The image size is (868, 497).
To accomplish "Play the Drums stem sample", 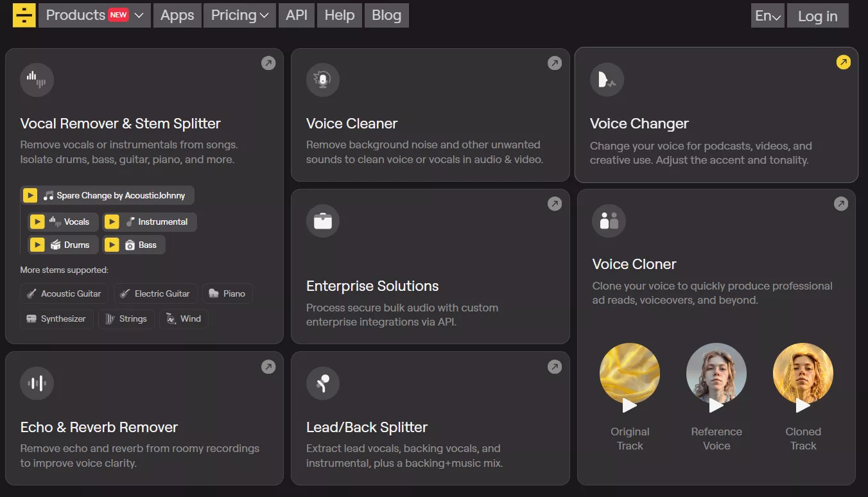I will point(37,245).
